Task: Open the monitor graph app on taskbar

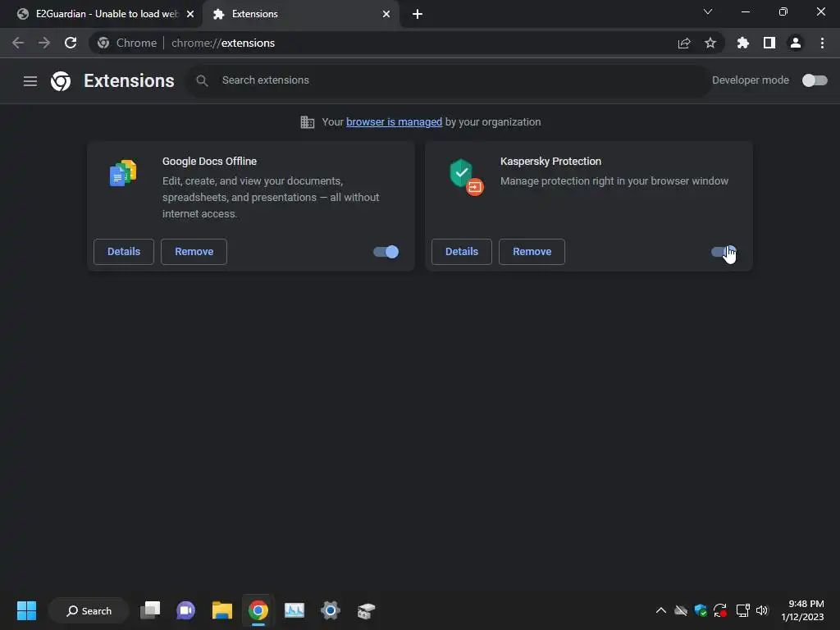Action: click(294, 610)
